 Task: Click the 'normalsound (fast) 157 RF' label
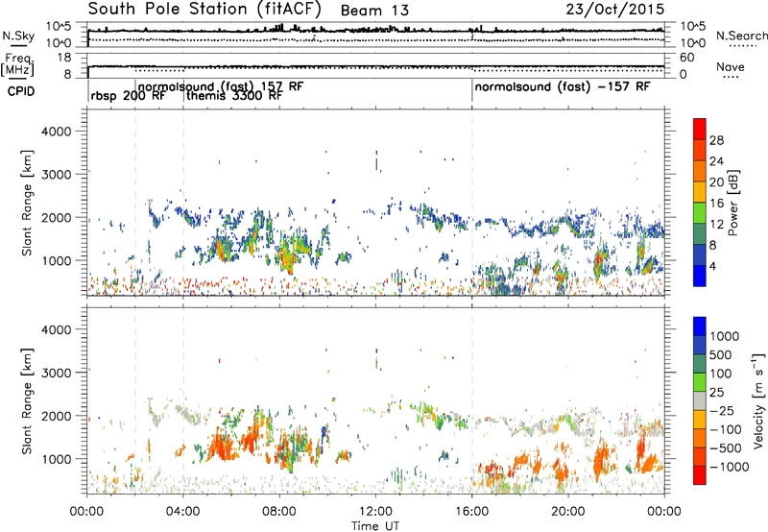click(221, 86)
